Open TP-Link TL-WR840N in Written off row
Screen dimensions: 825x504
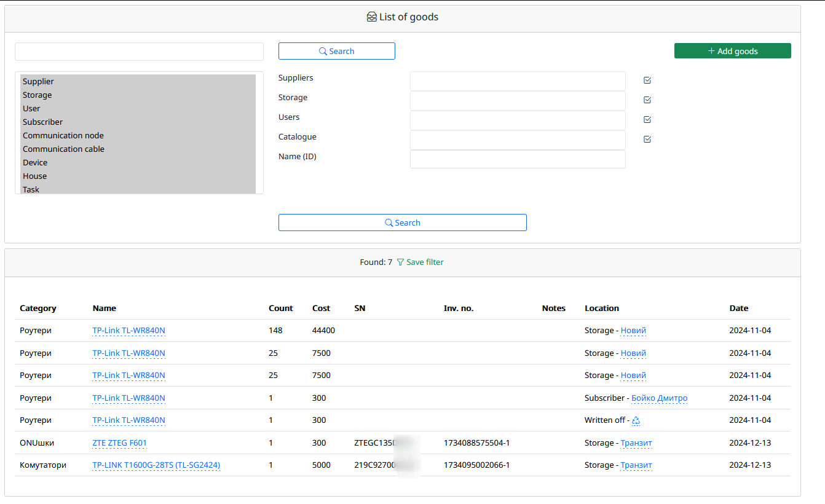coord(128,420)
